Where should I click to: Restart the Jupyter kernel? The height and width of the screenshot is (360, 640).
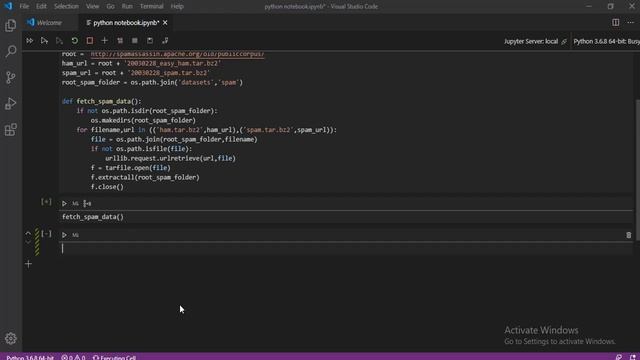pos(74,41)
